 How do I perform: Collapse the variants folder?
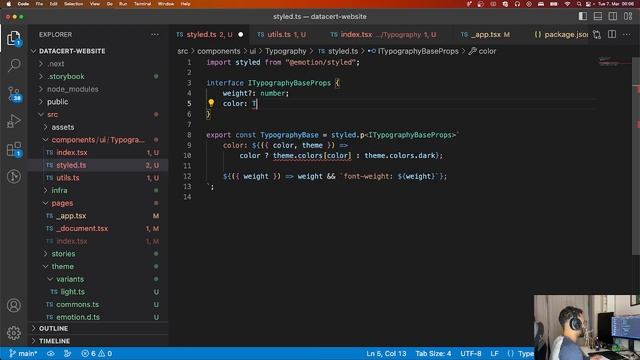[x=70, y=279]
